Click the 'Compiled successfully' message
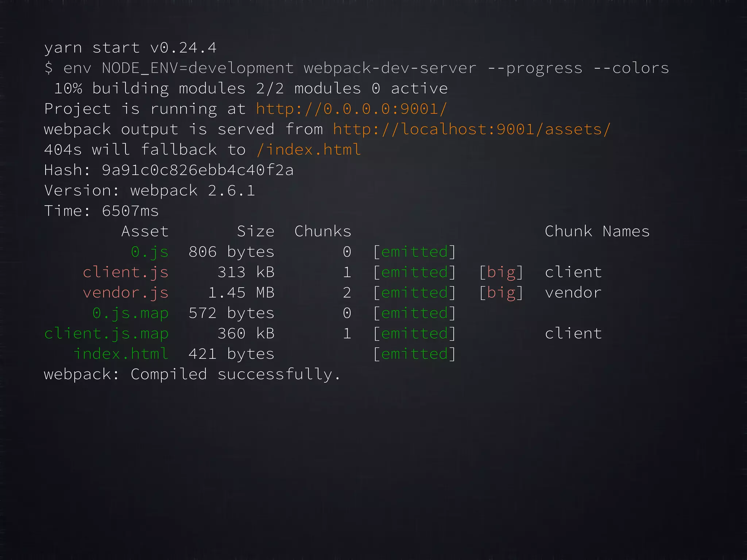747x560 pixels. [x=236, y=374]
